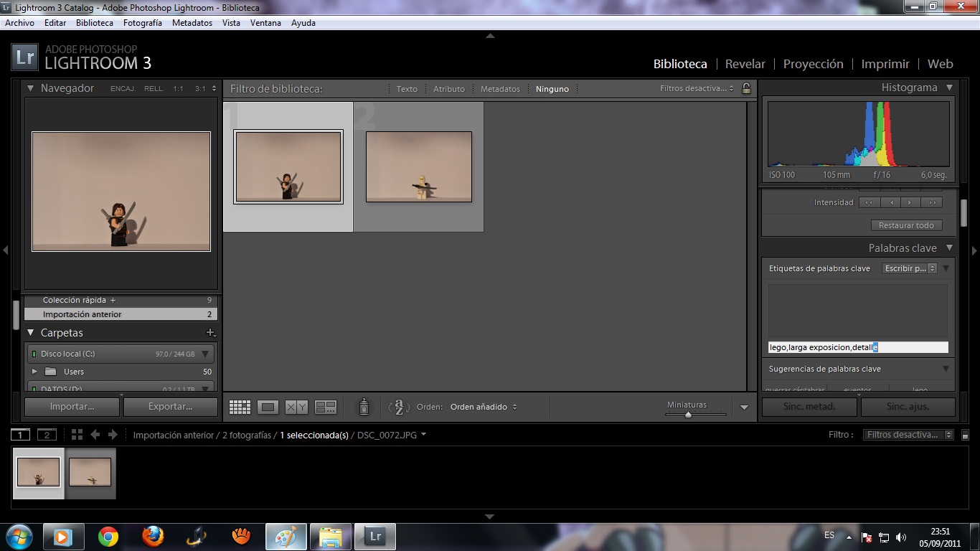Click the small decrease Intensidad arrow
Image resolution: width=980 pixels, height=551 pixels.
tap(890, 202)
